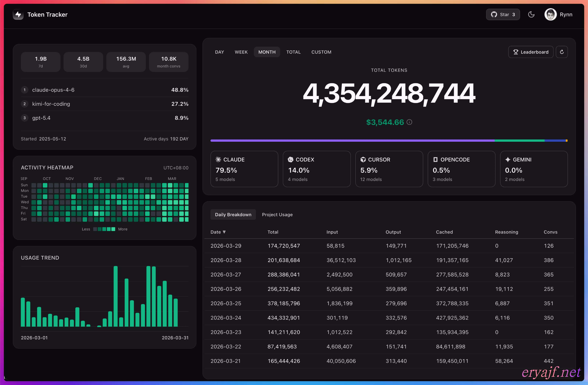Star the project on GitHub
Viewport: 588px width, 385px height.
click(503, 15)
